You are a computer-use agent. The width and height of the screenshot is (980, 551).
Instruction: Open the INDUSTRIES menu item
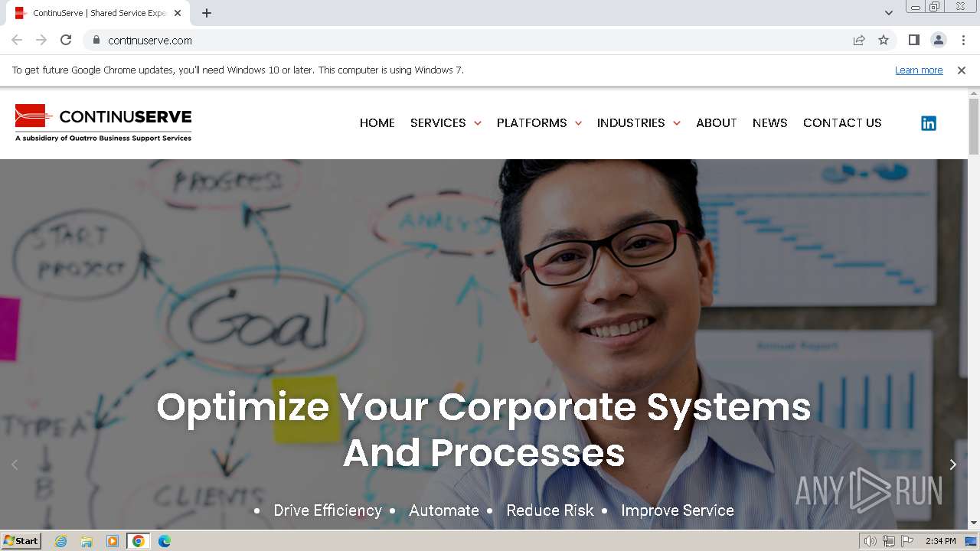click(x=631, y=122)
